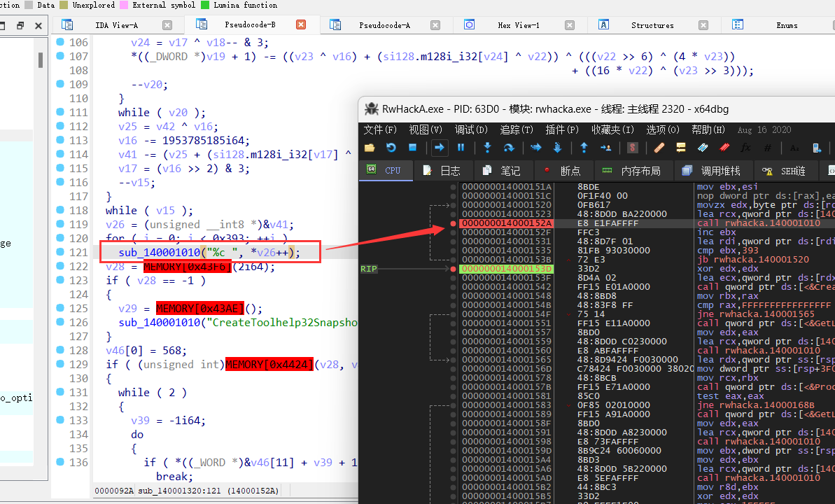The height and width of the screenshot is (504, 835).
Task: Float the left IDA side panel
Action: [x=20, y=26]
